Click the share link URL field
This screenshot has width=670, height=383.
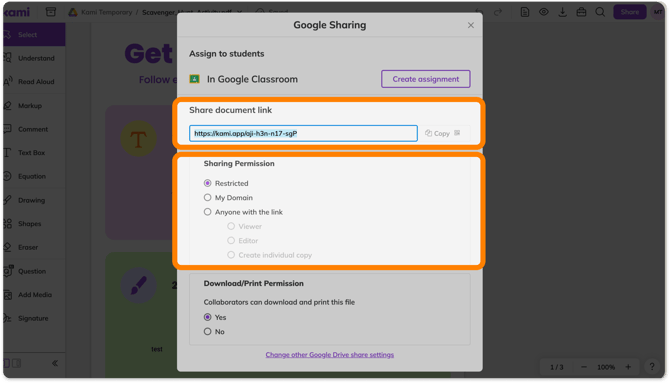pos(303,133)
